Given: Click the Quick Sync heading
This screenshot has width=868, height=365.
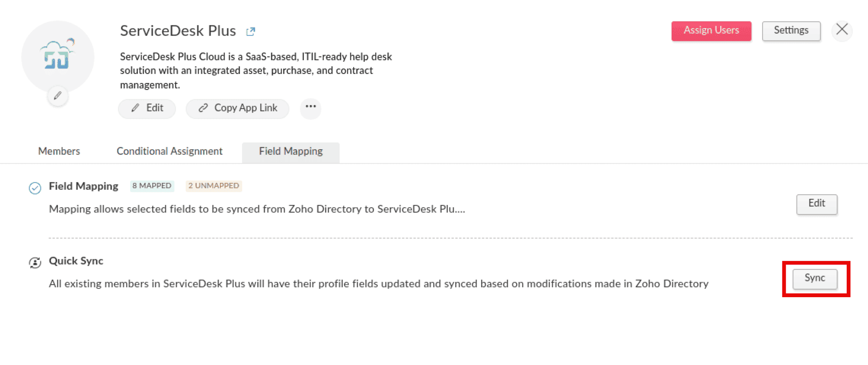Looking at the screenshot, I should (x=76, y=261).
